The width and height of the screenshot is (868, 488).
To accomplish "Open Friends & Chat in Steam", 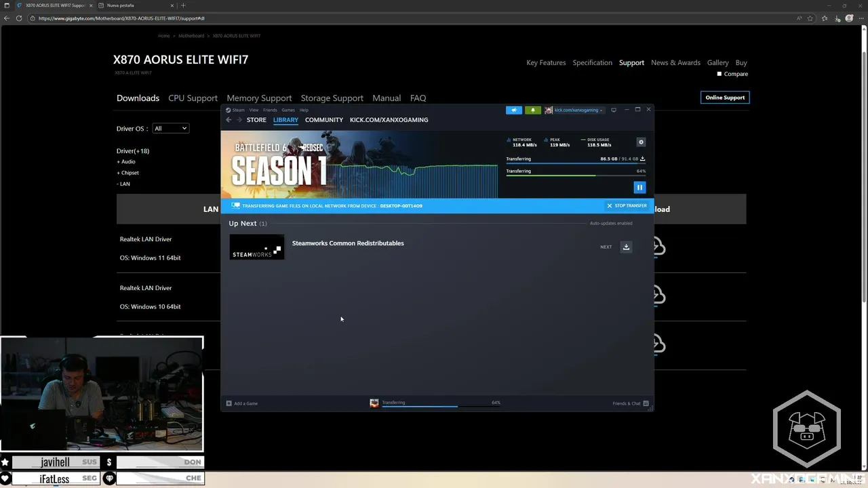I will coord(630,403).
